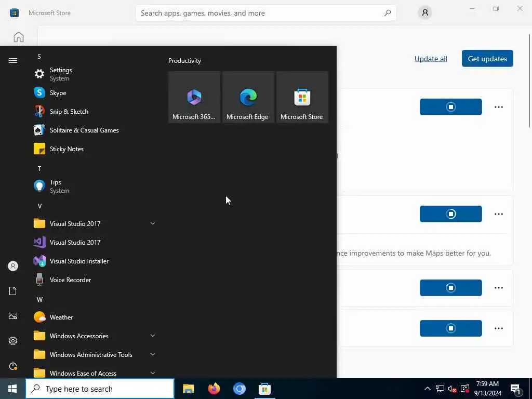Click the search magnifier in Microsoft Store
Image resolution: width=532 pixels, height=399 pixels.
click(x=388, y=13)
